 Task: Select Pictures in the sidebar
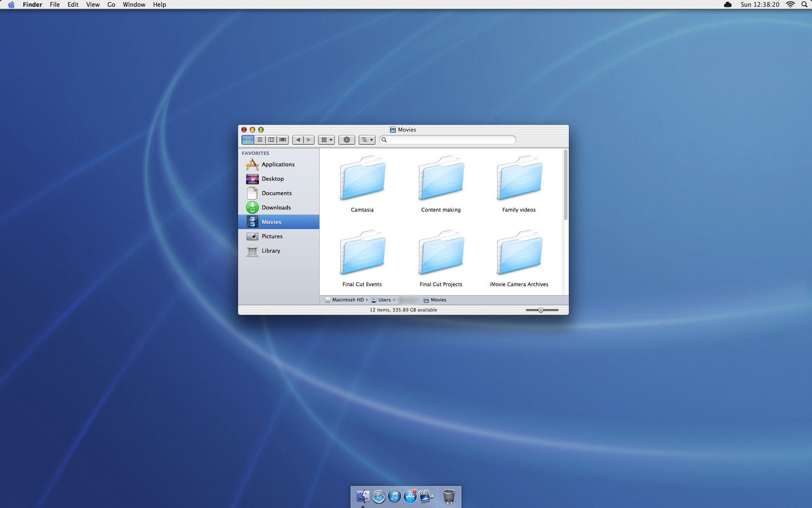[272, 236]
